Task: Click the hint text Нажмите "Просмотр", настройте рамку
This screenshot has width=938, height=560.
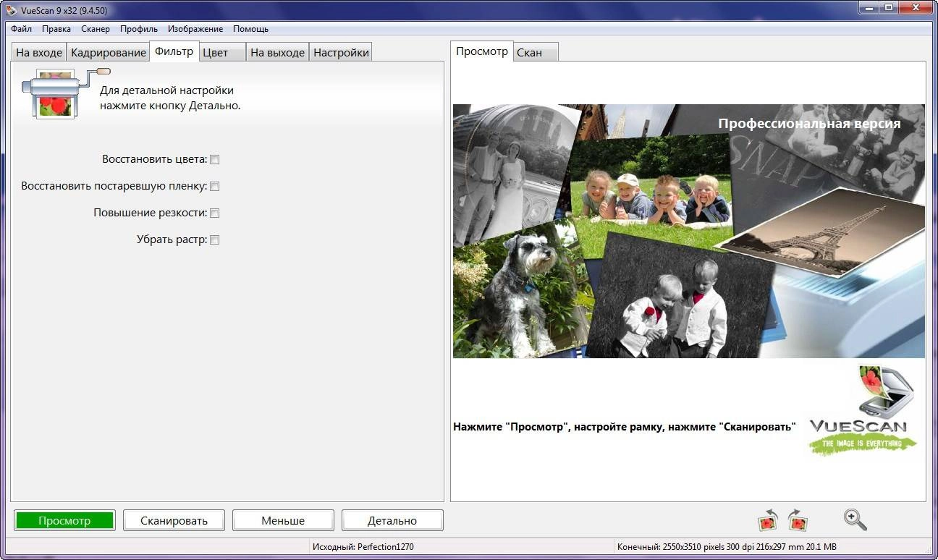Action: tap(624, 427)
